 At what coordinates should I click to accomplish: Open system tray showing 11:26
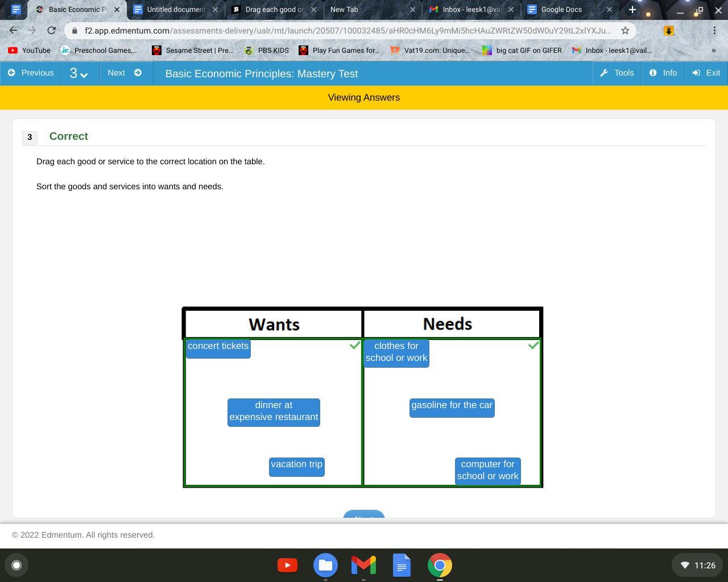click(x=697, y=565)
